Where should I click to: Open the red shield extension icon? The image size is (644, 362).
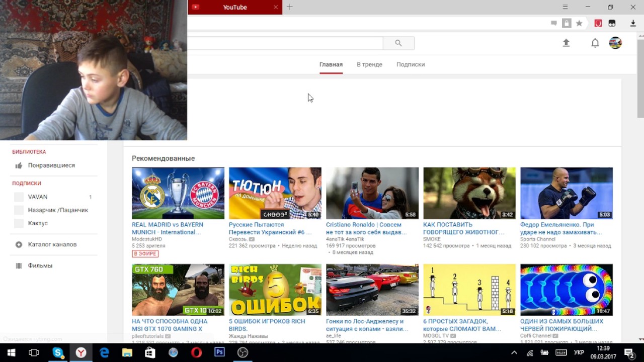(x=598, y=23)
